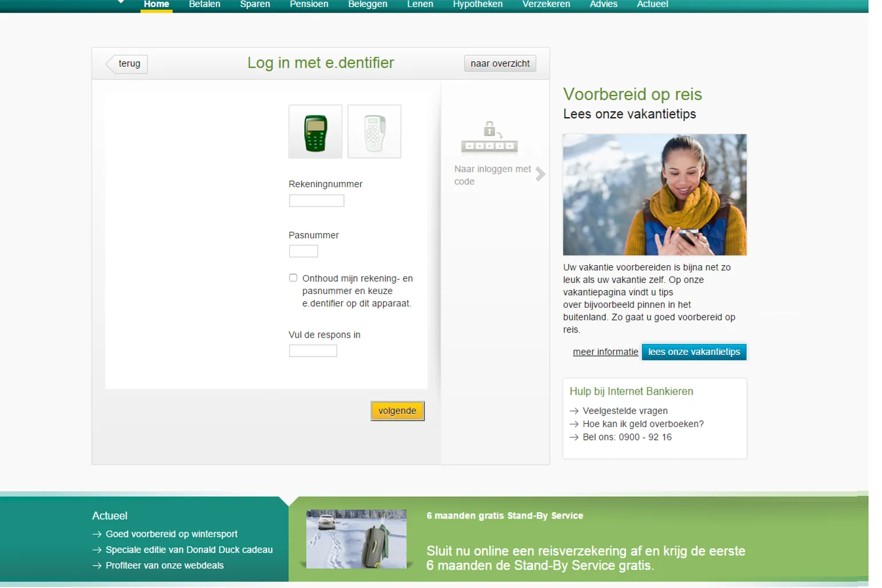Viewport: 882px width, 588px height.
Task: Select the green e.dentifier device icon
Action: tap(315, 132)
